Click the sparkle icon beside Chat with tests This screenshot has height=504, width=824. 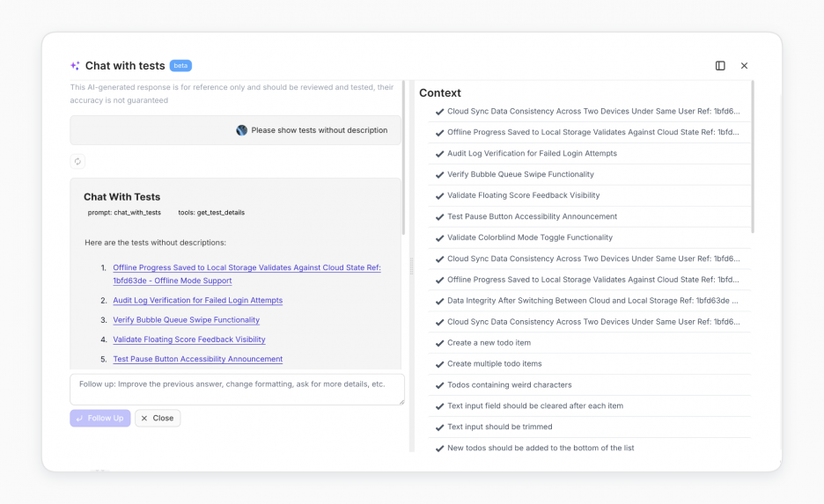click(75, 66)
